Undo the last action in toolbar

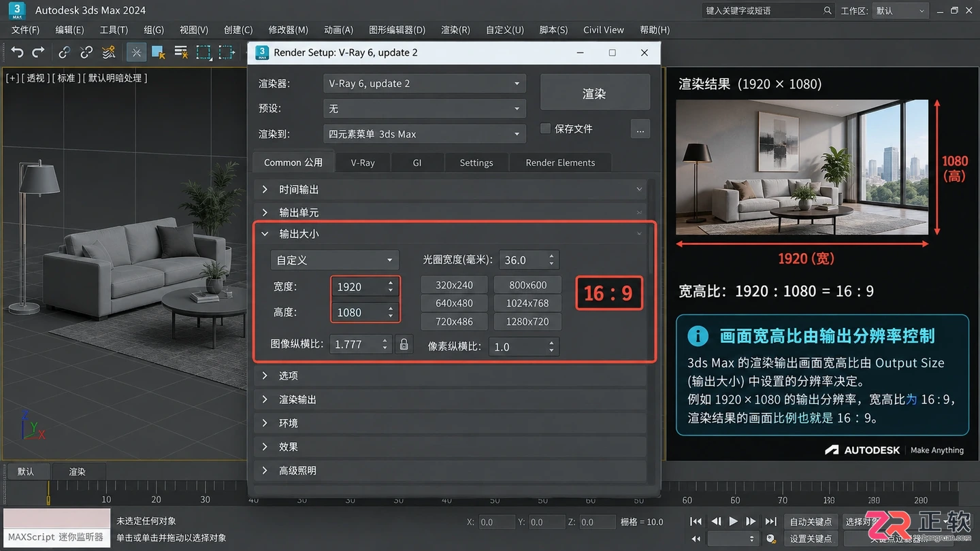[18, 52]
